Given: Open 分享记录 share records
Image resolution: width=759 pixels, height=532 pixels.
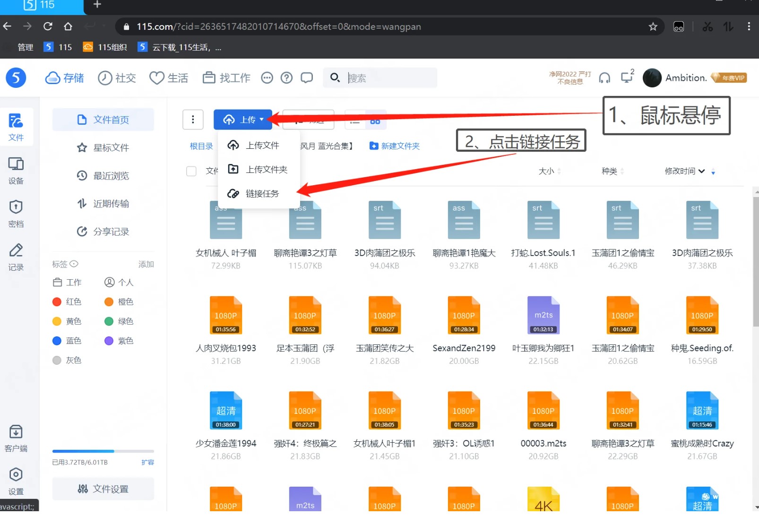Looking at the screenshot, I should (103, 231).
